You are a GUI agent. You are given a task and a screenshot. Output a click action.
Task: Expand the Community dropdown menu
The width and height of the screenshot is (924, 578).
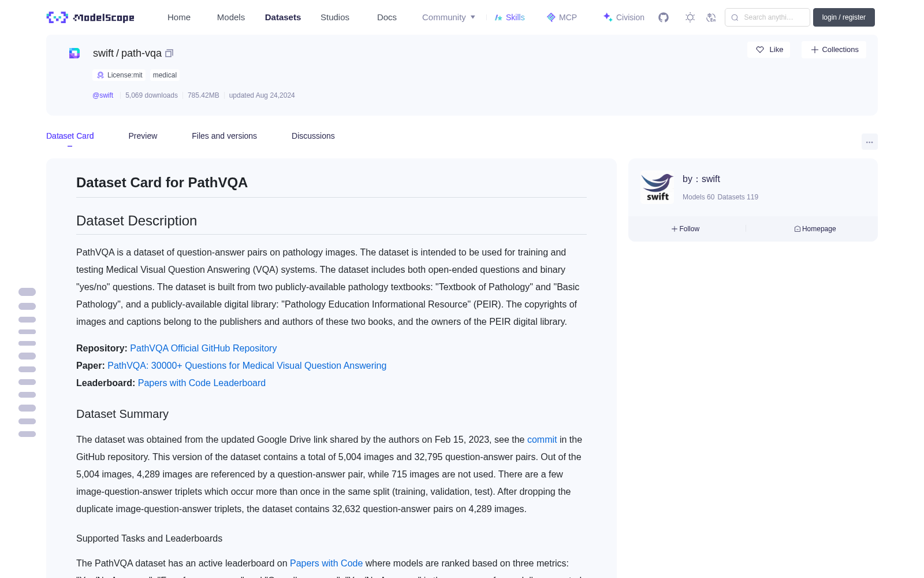(x=449, y=17)
